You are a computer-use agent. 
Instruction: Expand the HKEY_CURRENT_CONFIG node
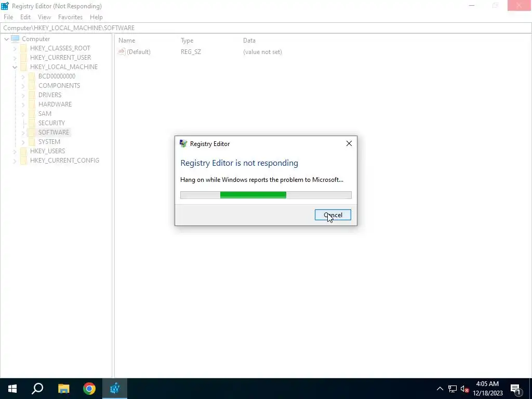click(15, 161)
